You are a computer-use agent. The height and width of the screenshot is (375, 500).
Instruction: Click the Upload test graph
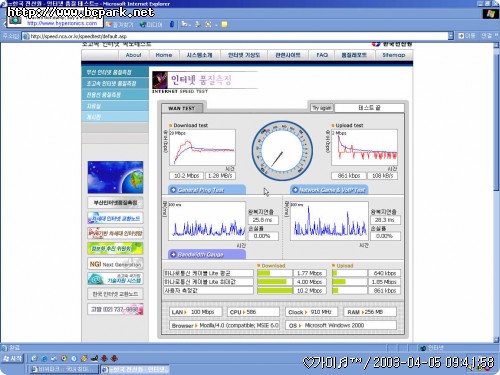[x=364, y=148]
